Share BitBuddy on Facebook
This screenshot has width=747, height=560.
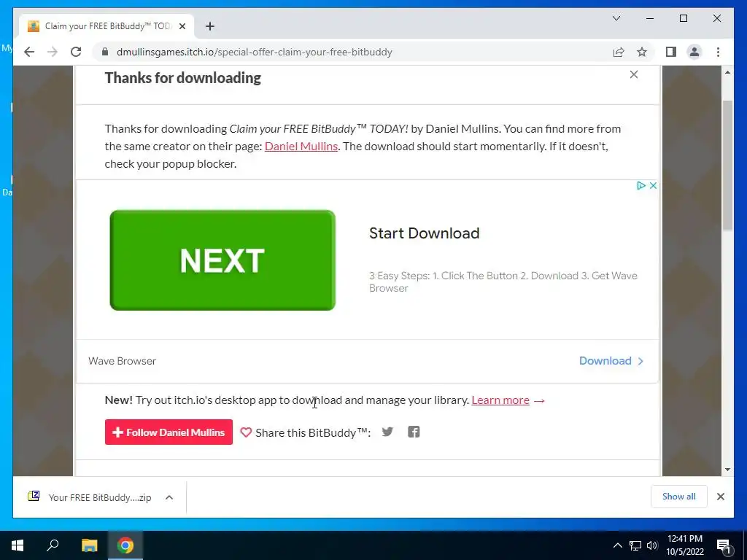[x=414, y=432]
